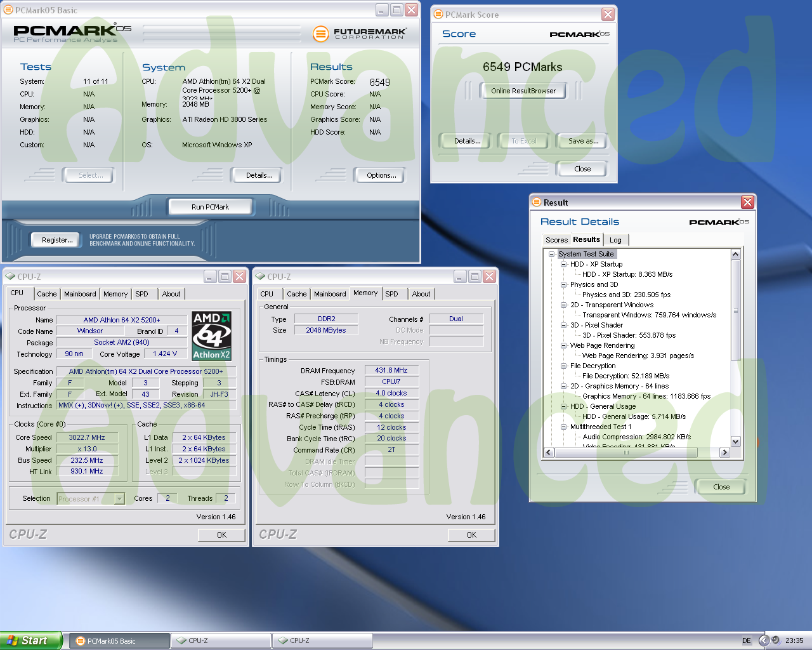Click the PCMark05 Basic title bar icon
812x650 pixels.
8,10
